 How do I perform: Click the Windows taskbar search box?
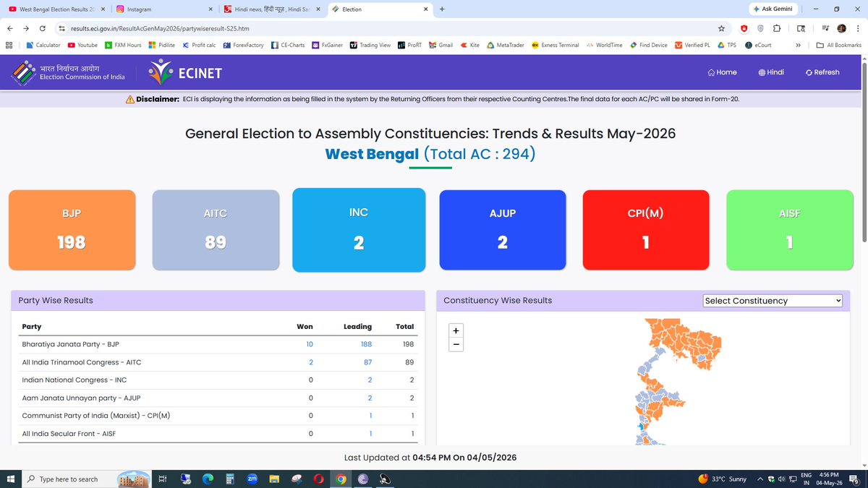(87, 479)
